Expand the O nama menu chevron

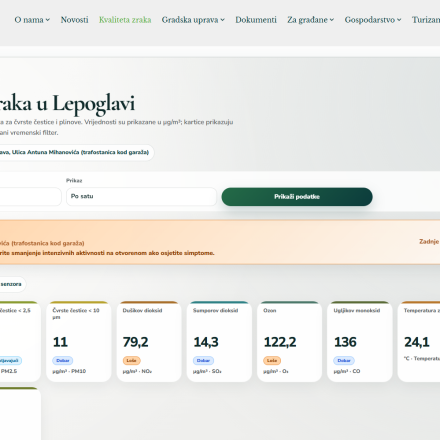[x=48, y=20]
